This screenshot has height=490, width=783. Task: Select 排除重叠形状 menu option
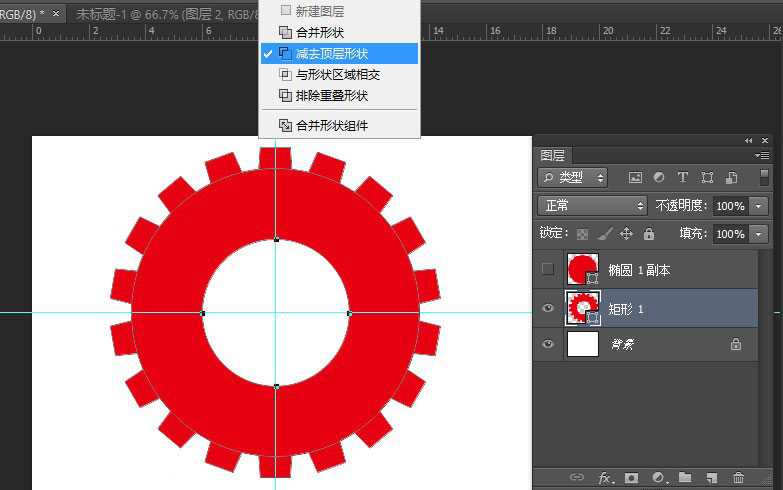(x=331, y=96)
